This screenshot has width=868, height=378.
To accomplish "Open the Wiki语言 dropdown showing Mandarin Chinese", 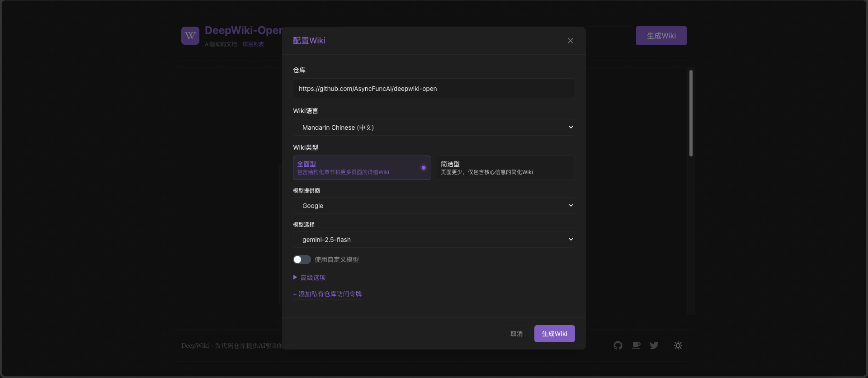I will coord(434,128).
